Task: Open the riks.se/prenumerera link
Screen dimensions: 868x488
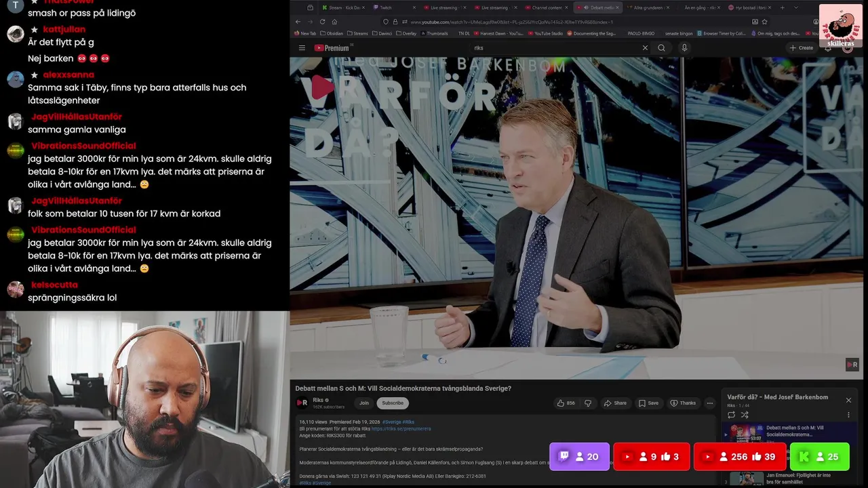Action: (x=401, y=428)
